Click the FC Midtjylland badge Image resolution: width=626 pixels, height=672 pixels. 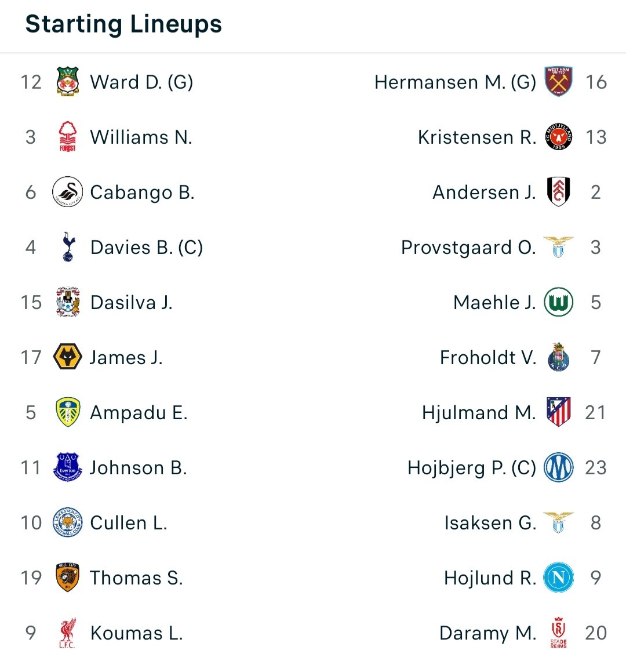(x=558, y=137)
